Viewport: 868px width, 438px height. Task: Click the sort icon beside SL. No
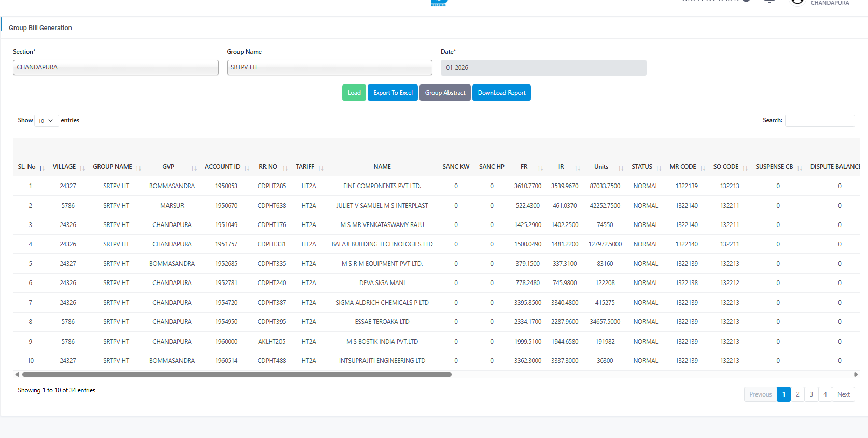tap(41, 168)
